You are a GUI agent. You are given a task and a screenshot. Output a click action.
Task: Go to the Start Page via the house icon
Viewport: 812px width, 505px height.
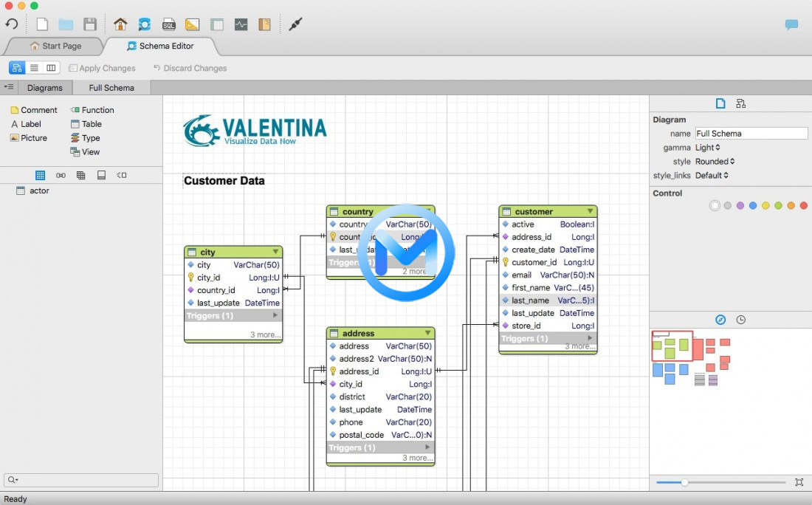[x=120, y=24]
